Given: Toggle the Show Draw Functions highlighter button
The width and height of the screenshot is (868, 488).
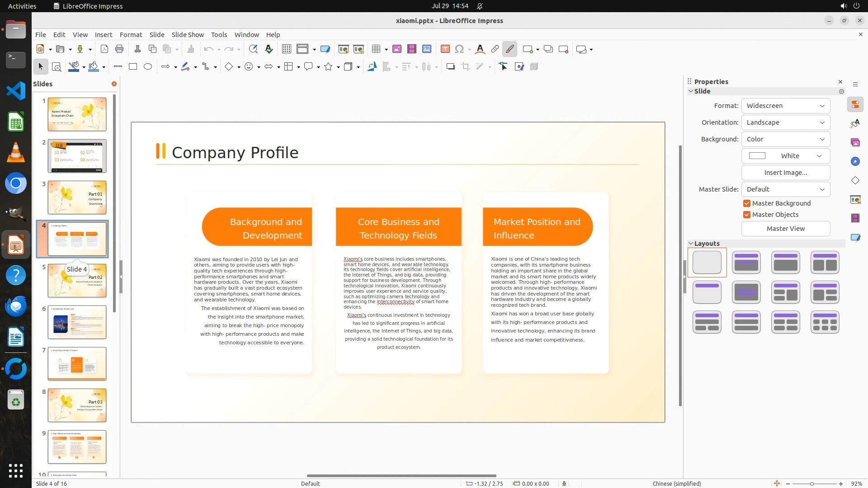Looking at the screenshot, I should (x=509, y=49).
